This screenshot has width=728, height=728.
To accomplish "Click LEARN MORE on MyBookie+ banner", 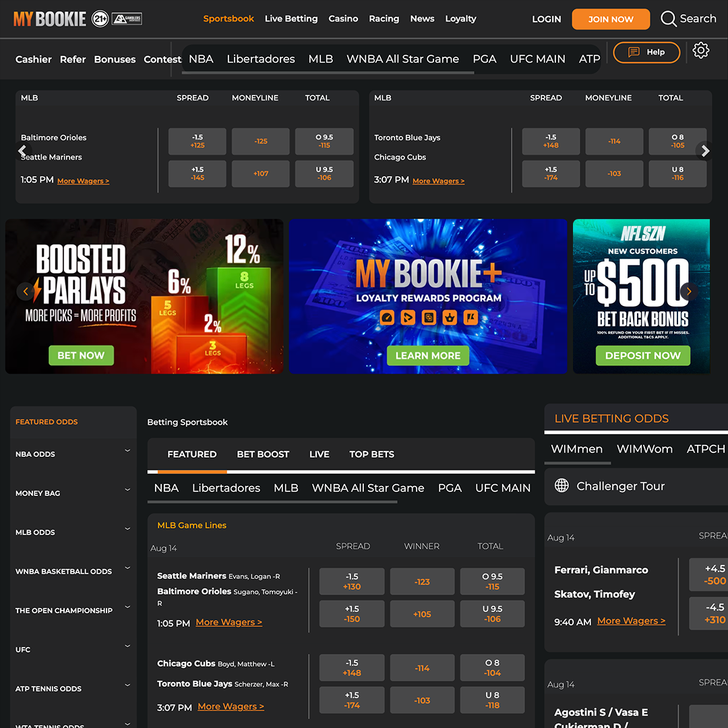I will 427,355.
